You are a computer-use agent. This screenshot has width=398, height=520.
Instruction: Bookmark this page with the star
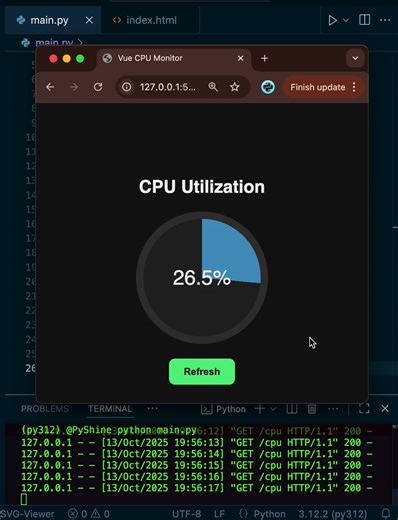[x=235, y=87]
